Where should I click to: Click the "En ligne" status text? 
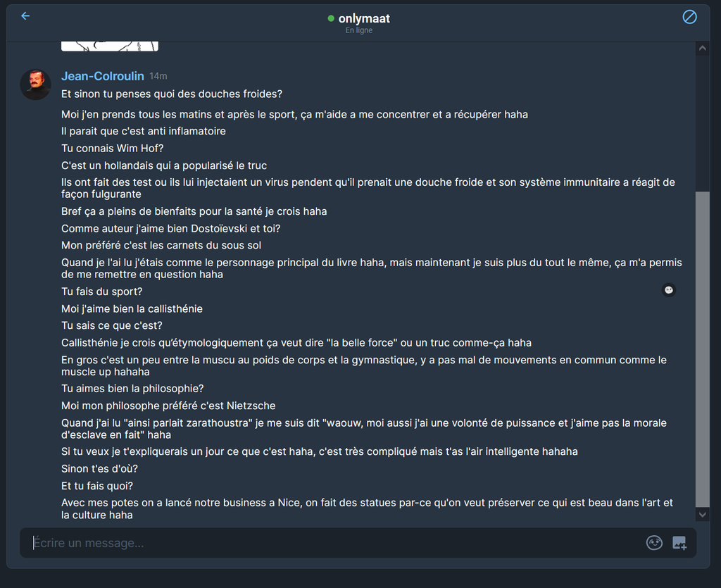pos(358,30)
